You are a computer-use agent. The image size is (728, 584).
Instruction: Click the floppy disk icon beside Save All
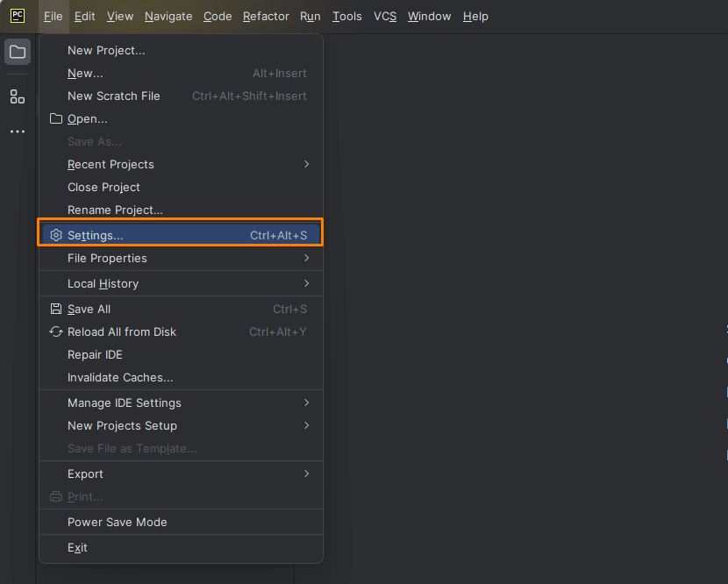(56, 309)
